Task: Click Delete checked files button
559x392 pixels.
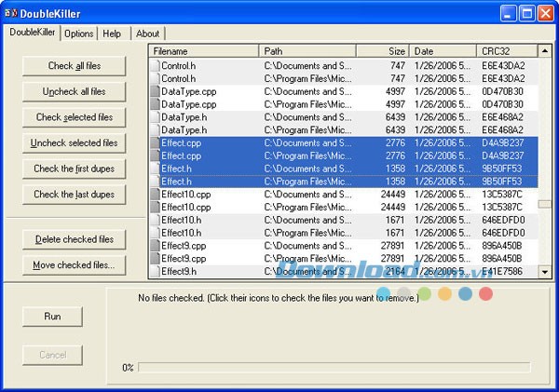Action: click(x=75, y=239)
